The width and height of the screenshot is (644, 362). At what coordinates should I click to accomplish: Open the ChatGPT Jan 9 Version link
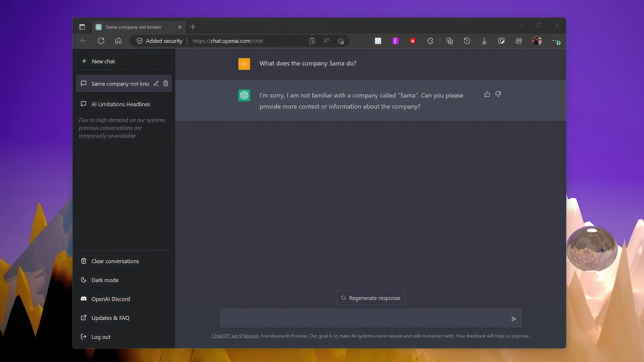coord(235,336)
